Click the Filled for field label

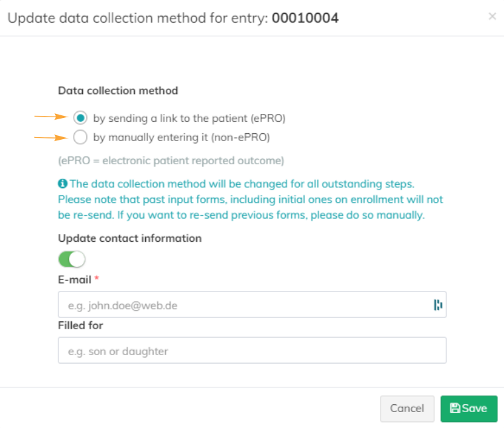(x=80, y=325)
